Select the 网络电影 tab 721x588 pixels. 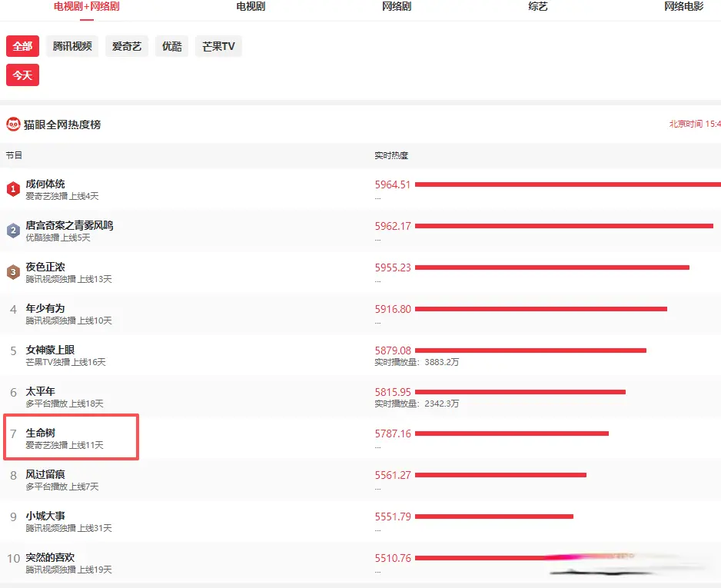pos(683,7)
